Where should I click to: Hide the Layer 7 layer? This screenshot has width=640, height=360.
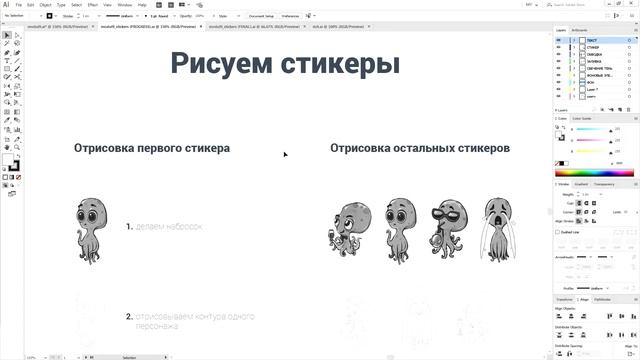point(558,89)
